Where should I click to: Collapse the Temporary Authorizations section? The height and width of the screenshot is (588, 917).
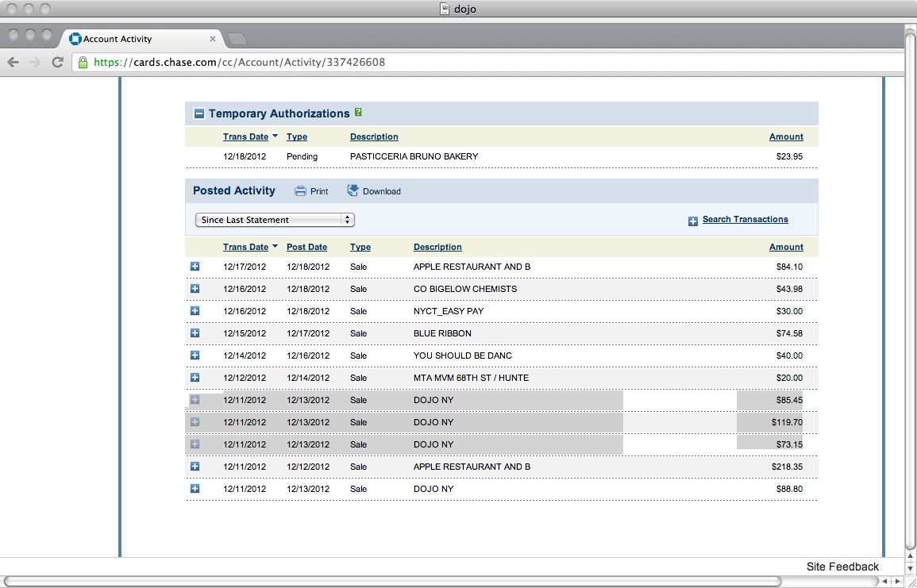[198, 114]
